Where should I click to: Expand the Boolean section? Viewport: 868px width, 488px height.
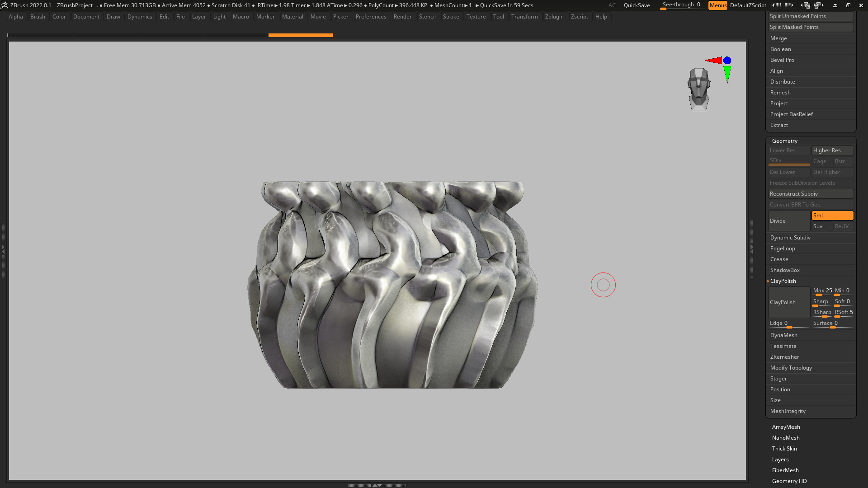(x=781, y=49)
